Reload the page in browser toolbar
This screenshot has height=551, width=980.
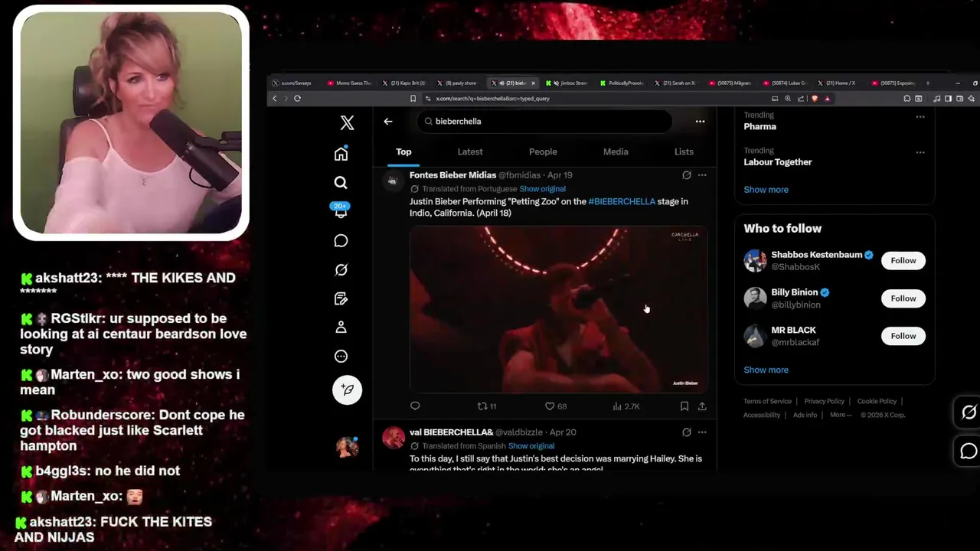(x=297, y=98)
